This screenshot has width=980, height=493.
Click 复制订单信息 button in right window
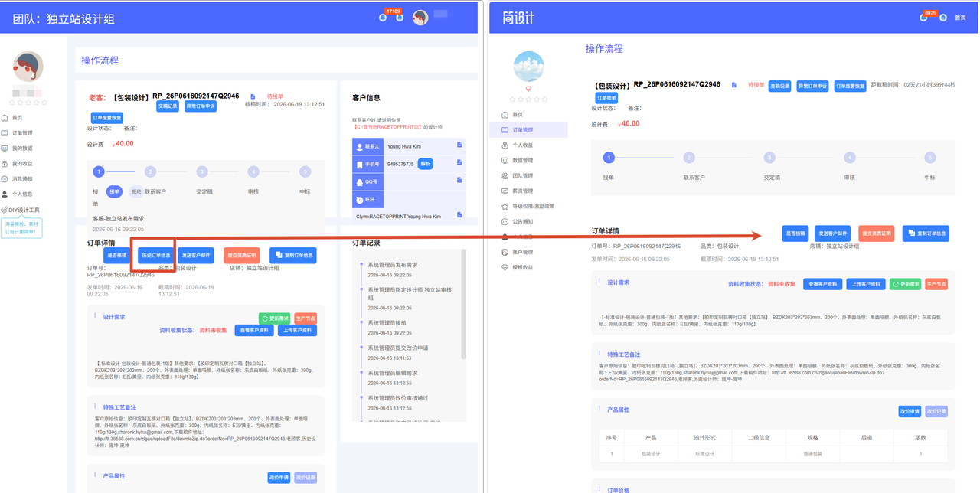point(926,233)
